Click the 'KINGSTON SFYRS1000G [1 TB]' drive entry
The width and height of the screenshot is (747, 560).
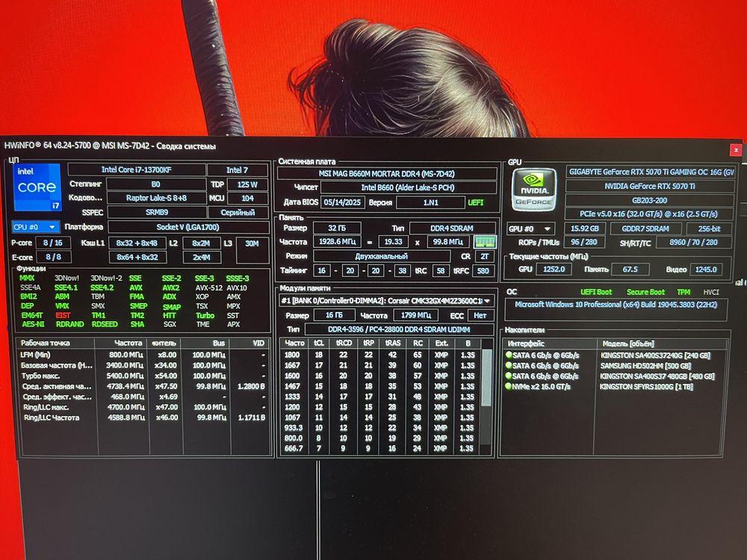point(646,387)
